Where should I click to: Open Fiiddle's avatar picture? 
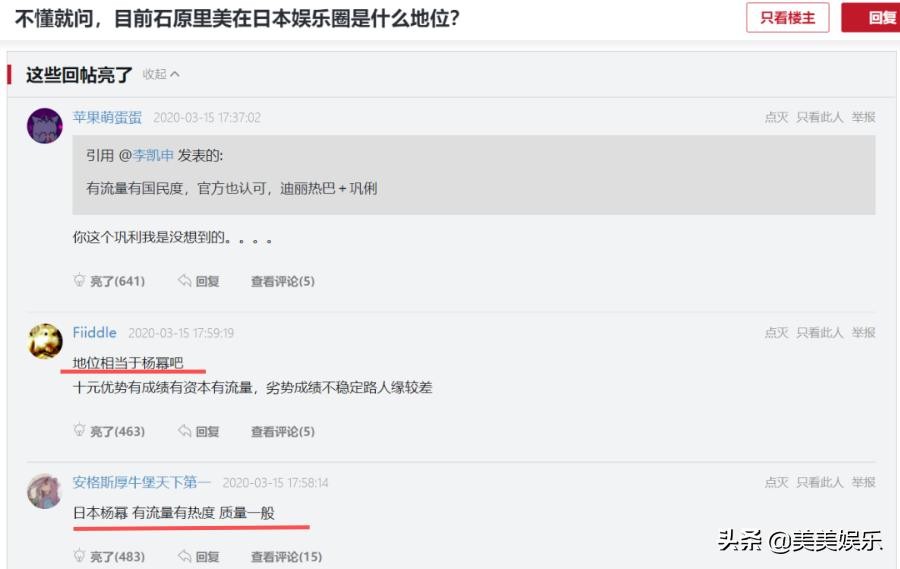tap(44, 342)
